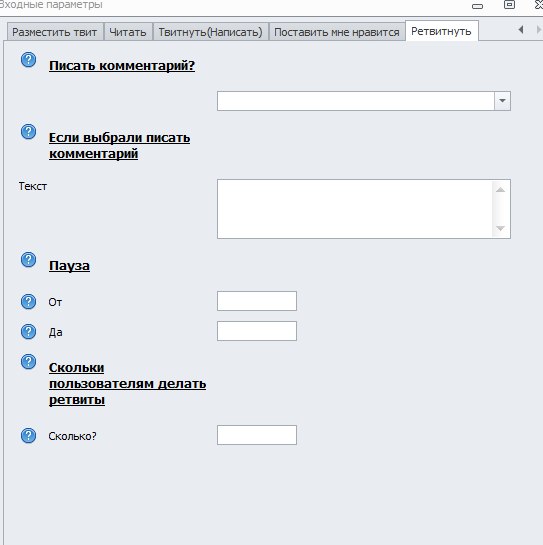Viewport: 543px width, 545px height.
Task: Expand the 'Писать комментарий?' dropdown arrow
Action: pyautogui.click(x=502, y=101)
